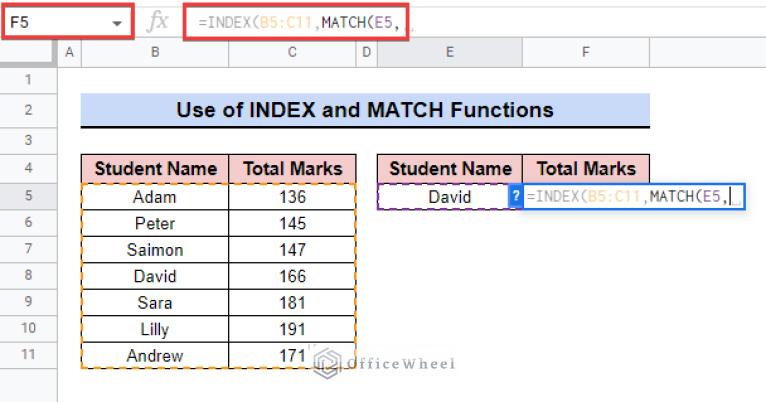Select row 6 header
This screenshot has height=402, width=766.
click(28, 223)
